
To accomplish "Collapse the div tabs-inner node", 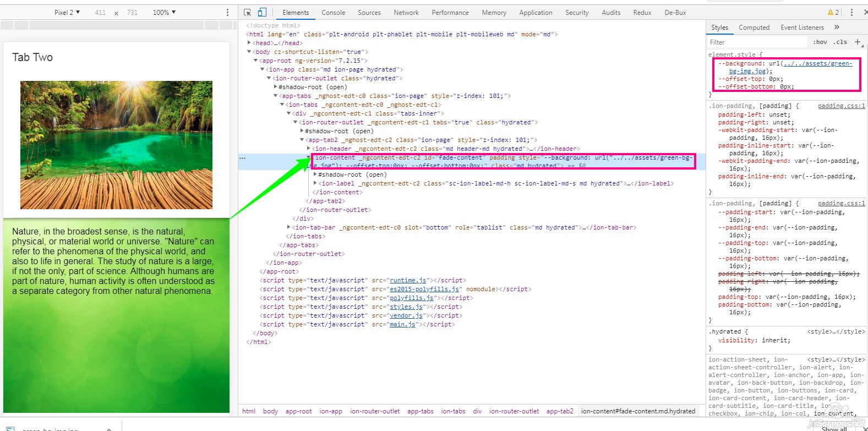I will [289, 113].
